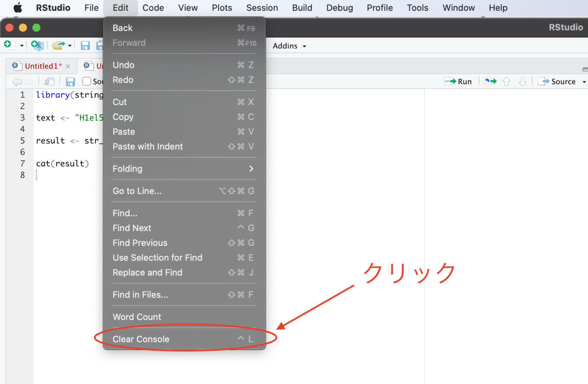The width and height of the screenshot is (588, 384).
Task: Open the Source button dropdown
Action: tap(583, 81)
